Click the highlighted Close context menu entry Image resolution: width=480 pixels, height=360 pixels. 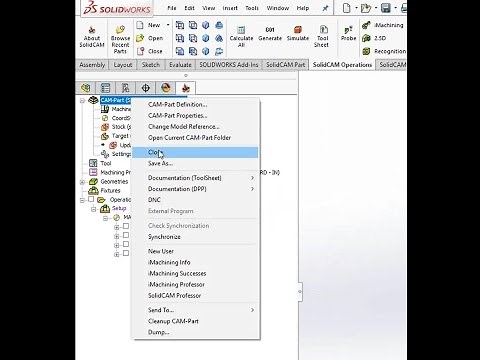[195, 152]
